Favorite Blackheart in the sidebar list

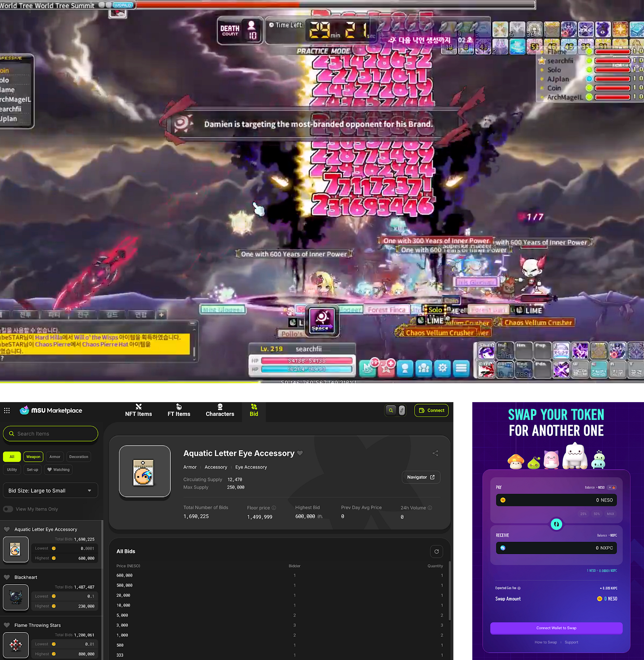point(7,577)
